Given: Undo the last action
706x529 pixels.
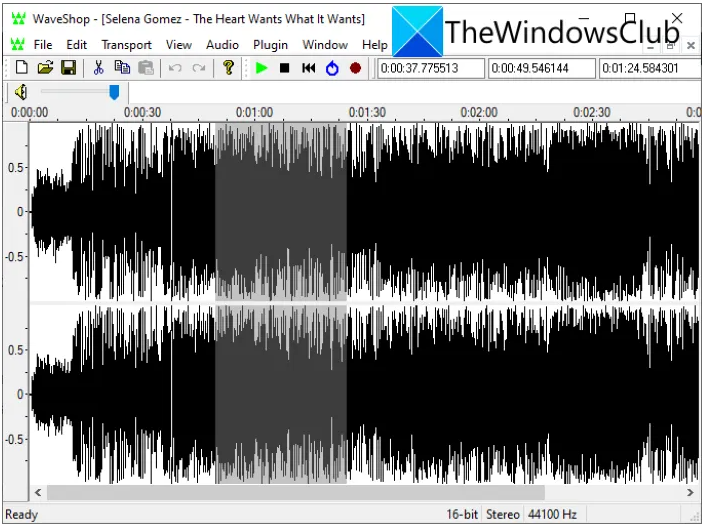Looking at the screenshot, I should 175,68.
